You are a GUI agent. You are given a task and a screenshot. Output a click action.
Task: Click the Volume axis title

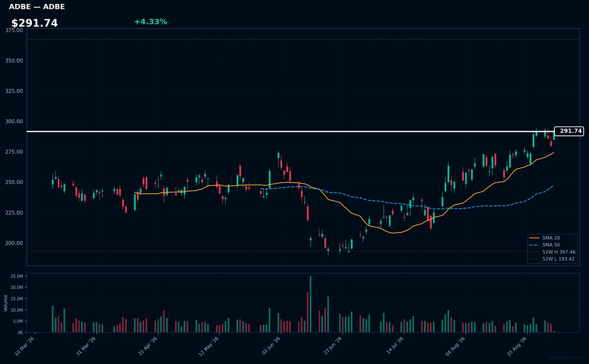coord(6,303)
